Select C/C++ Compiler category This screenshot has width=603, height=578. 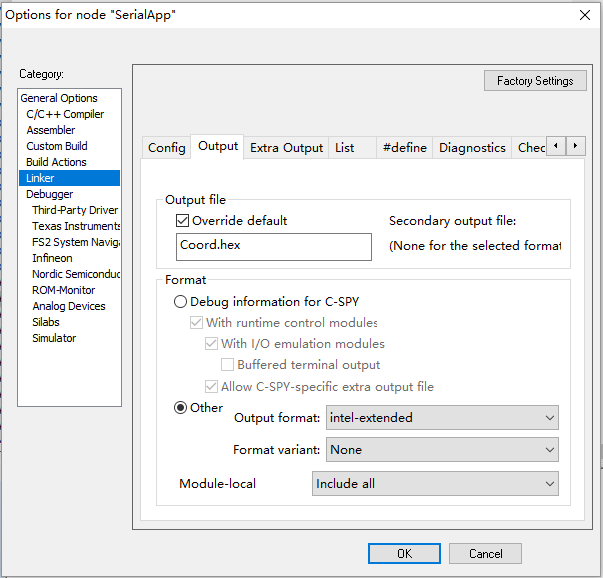tap(65, 114)
